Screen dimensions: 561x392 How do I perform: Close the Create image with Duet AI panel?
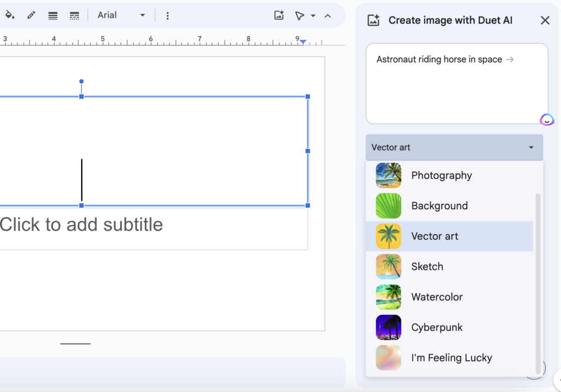(545, 20)
